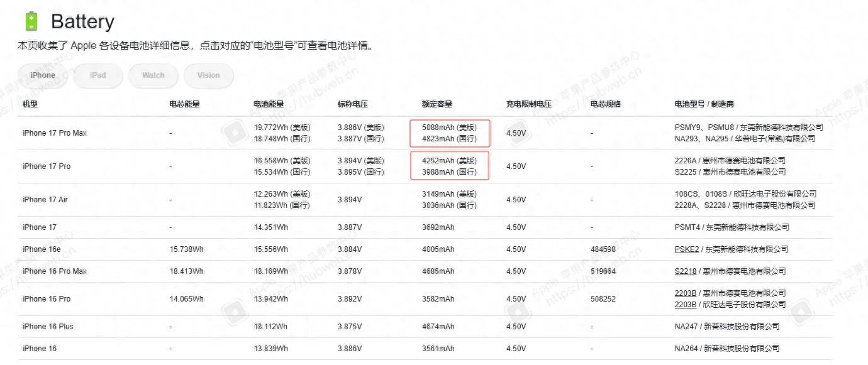Select the iPhone 16 row name
Screen dimensions: 868x365
(40, 349)
